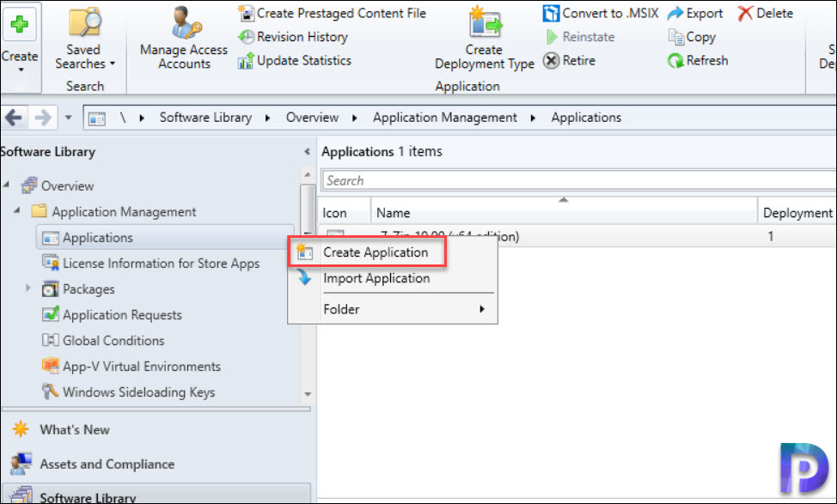Expand the breadcrumb arrow after Overview
Viewport: 837px width, 504px height.
pyautogui.click(x=354, y=118)
